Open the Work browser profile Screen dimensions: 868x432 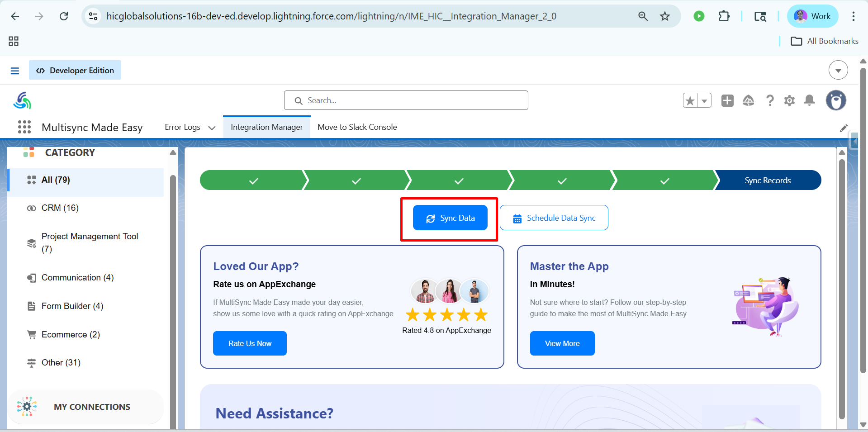(x=813, y=16)
